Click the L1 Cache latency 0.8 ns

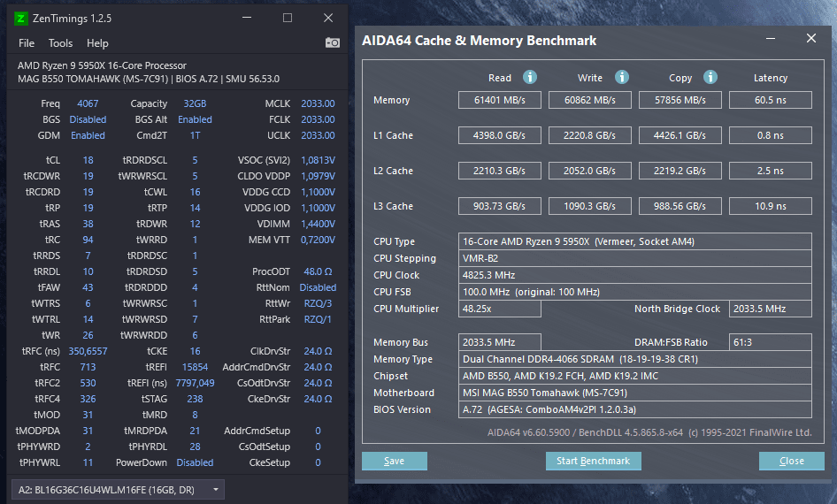771,135
